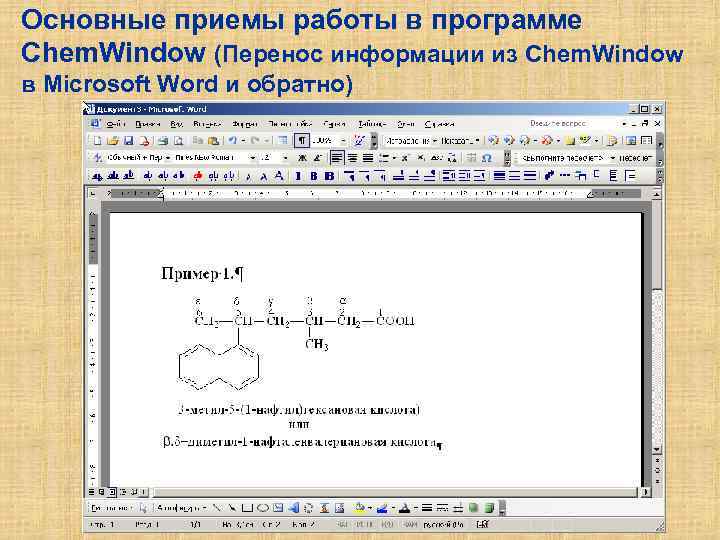The height and width of the screenshot is (540, 720).
Task: Open the Автофигуры menu button
Action: 181,508
